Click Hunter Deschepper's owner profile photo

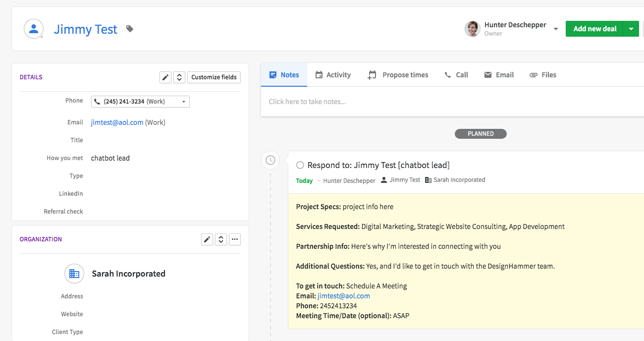pyautogui.click(x=473, y=29)
